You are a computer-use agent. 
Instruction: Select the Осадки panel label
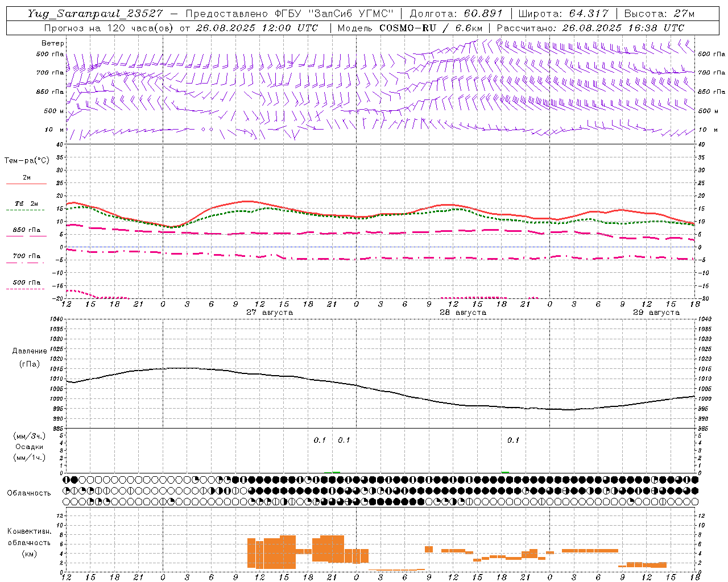click(x=30, y=447)
